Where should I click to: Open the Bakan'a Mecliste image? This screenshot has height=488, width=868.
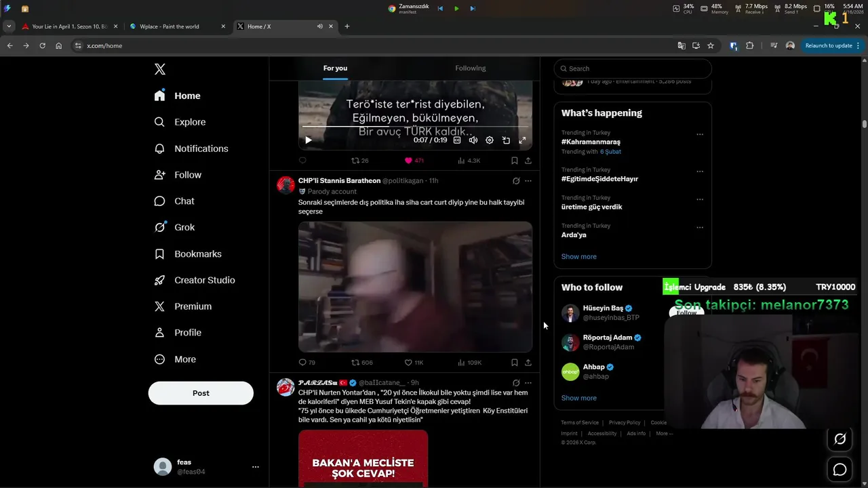pyautogui.click(x=363, y=459)
